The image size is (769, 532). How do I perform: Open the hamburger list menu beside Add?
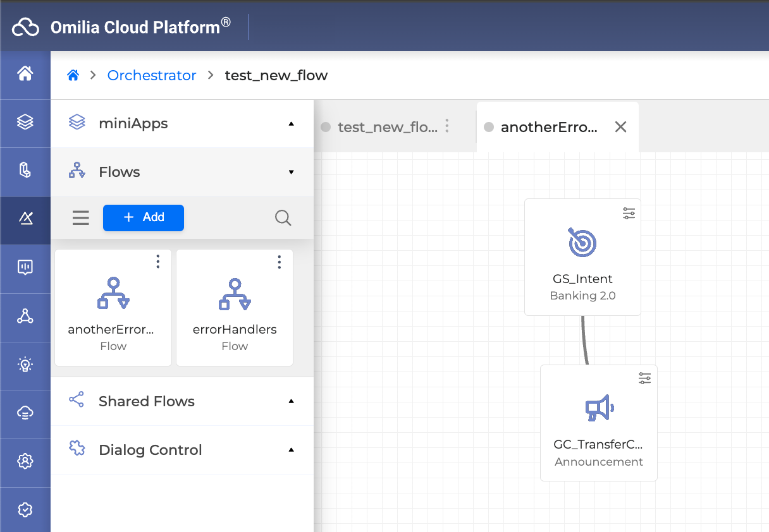(81, 218)
